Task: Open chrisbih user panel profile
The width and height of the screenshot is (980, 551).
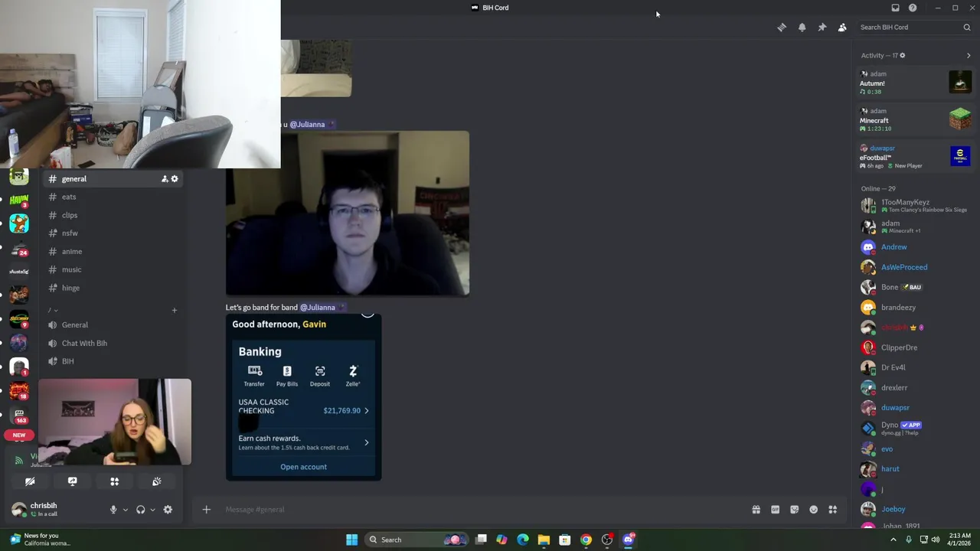Action: (54, 510)
